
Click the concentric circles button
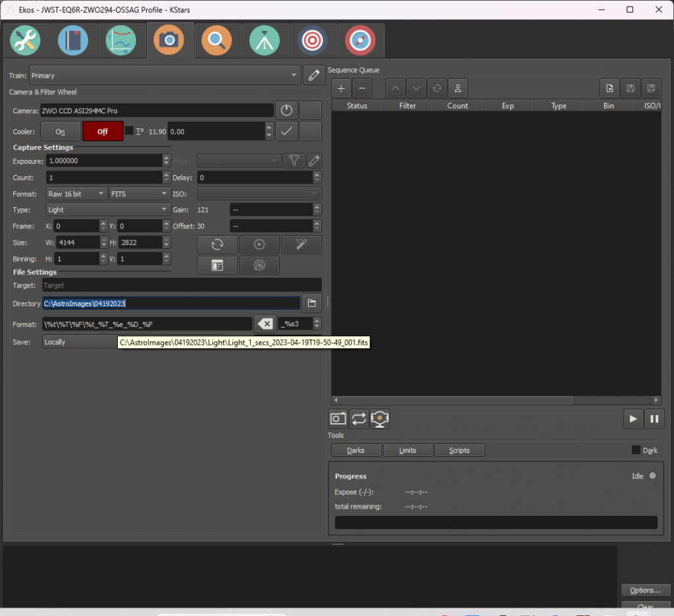click(259, 265)
